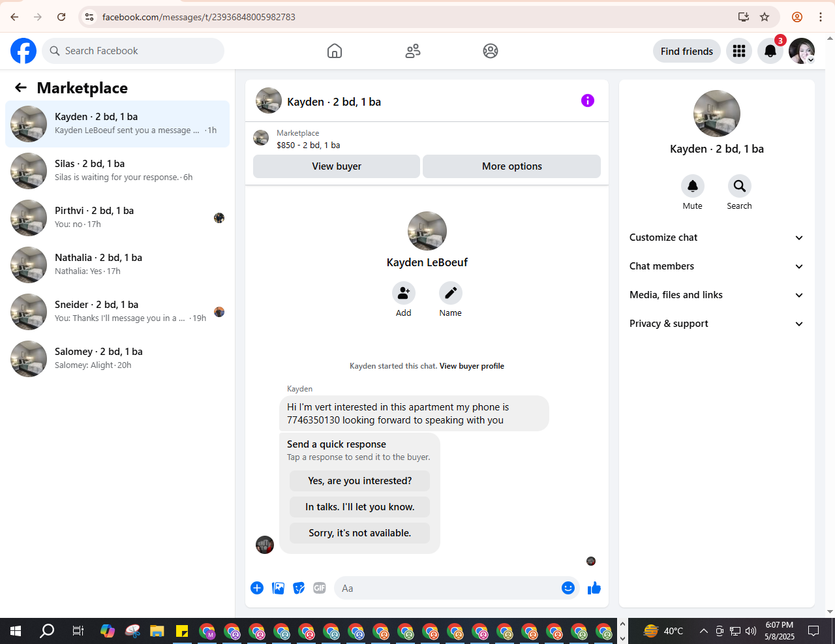Open the apps grid menu icon
Image resolution: width=835 pixels, height=644 pixels.
click(x=739, y=51)
